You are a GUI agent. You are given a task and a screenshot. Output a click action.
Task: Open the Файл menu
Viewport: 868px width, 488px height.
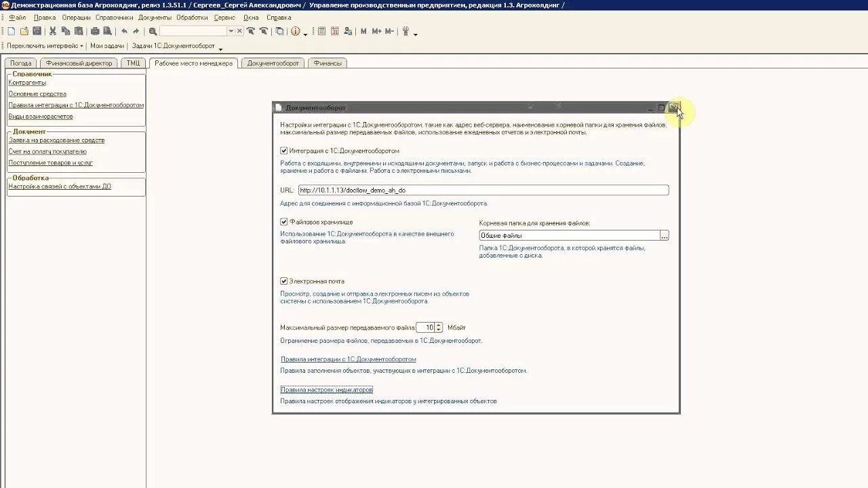[17, 18]
